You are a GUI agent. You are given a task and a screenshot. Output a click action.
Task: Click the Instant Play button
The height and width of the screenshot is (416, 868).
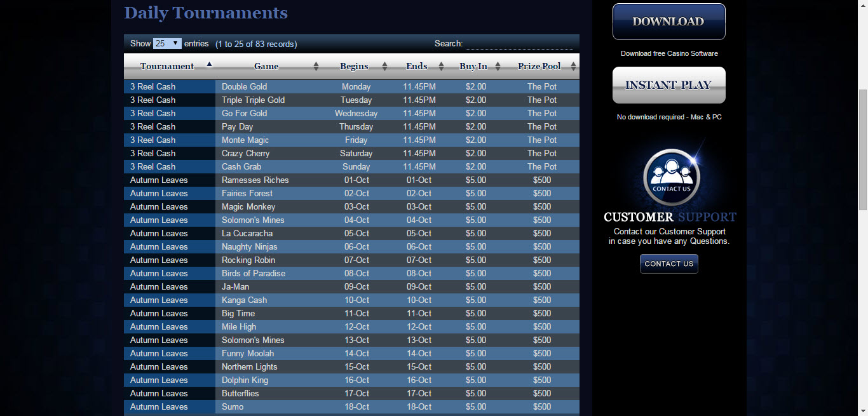(x=668, y=85)
